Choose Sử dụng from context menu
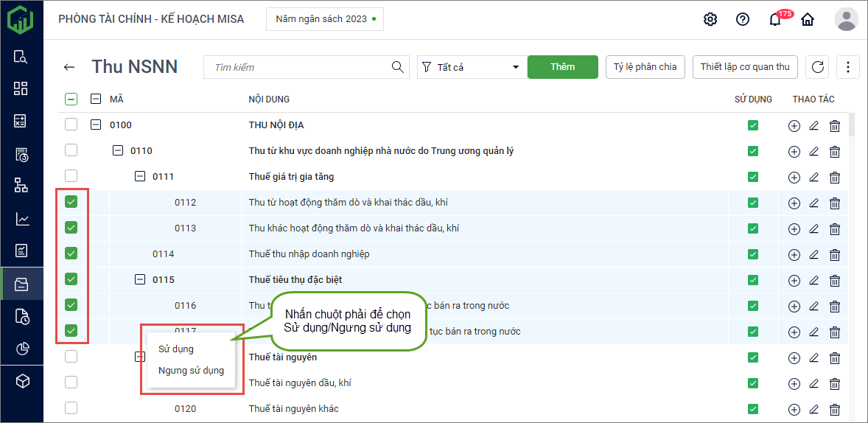Viewport: 868px width, 423px height. [176, 349]
